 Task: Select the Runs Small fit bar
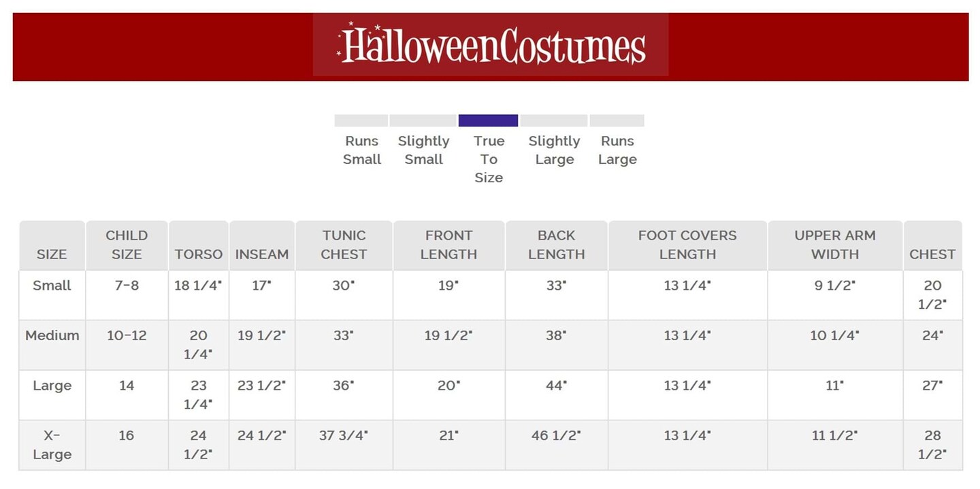pos(361,120)
